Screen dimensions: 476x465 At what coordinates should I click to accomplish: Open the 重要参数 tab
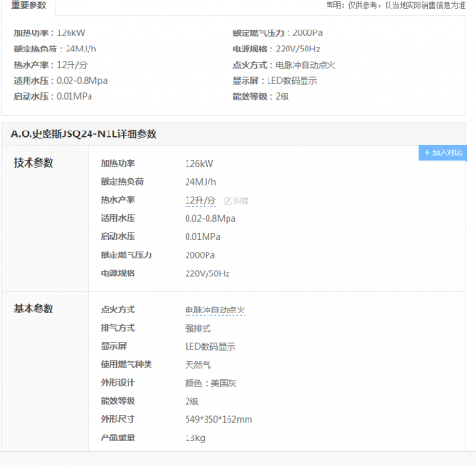pos(29,6)
